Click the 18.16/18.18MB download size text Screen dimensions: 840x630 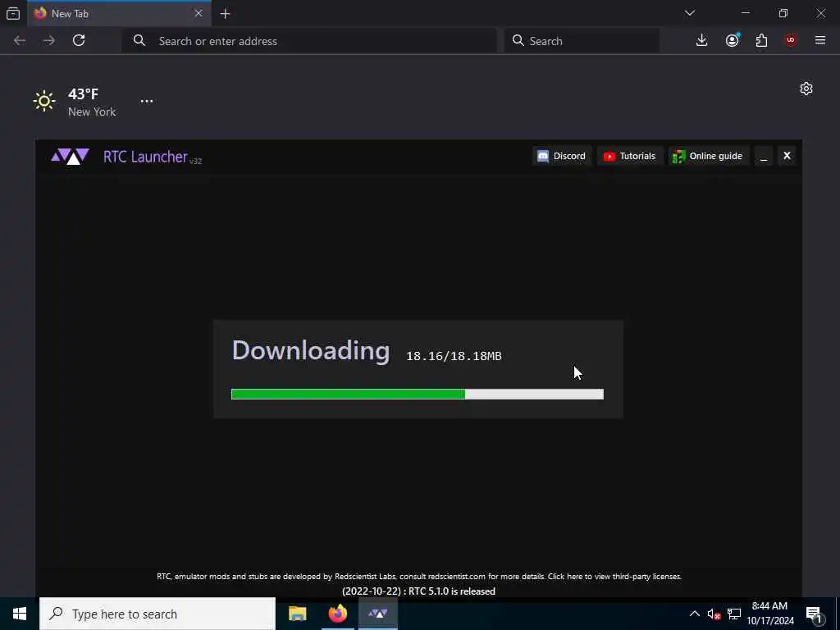[x=454, y=356]
